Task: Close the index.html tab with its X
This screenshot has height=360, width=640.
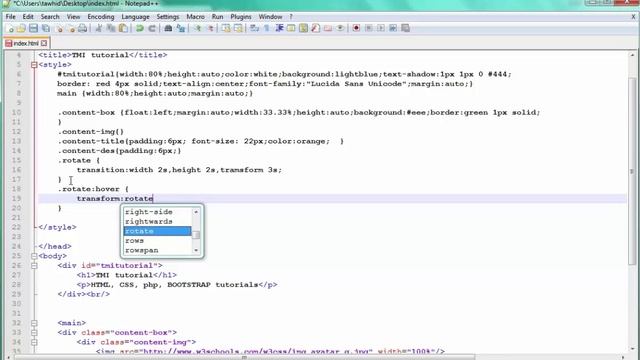Action: tap(44, 43)
